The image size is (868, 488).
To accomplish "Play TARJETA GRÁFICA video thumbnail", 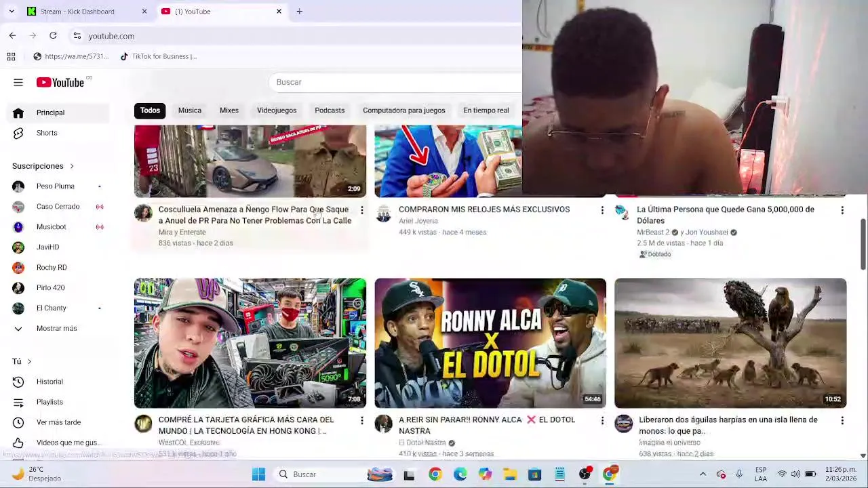I will [x=250, y=343].
